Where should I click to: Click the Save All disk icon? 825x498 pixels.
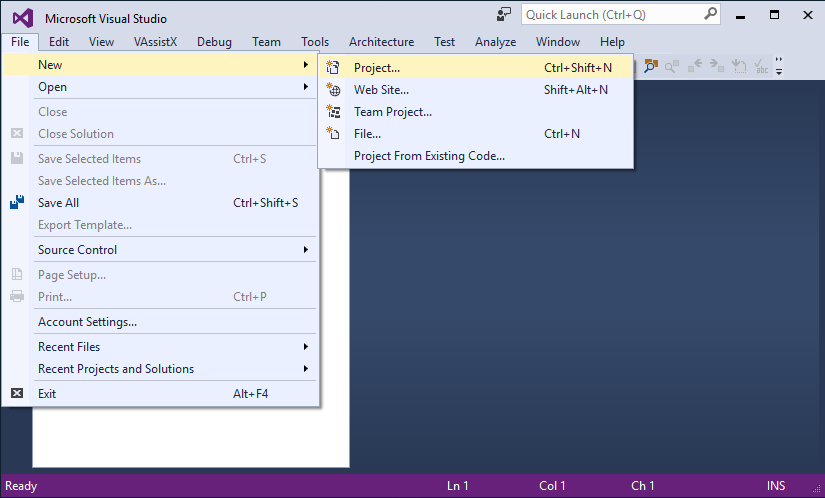tap(17, 203)
